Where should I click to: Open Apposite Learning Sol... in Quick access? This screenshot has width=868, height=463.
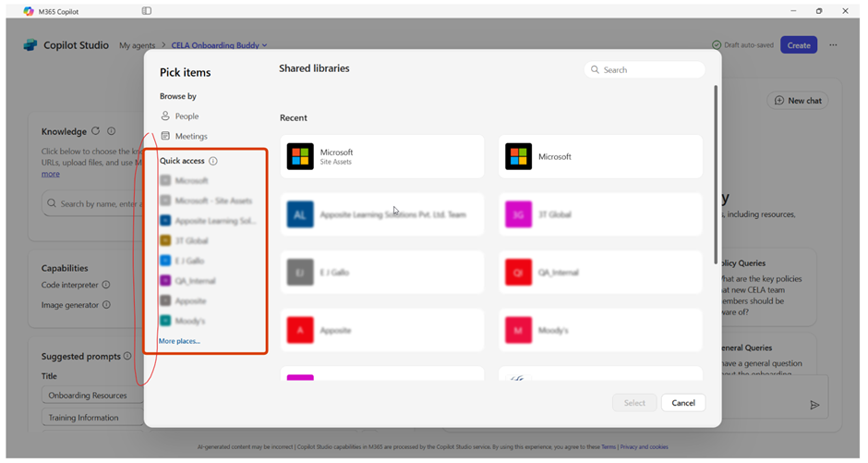tap(208, 221)
